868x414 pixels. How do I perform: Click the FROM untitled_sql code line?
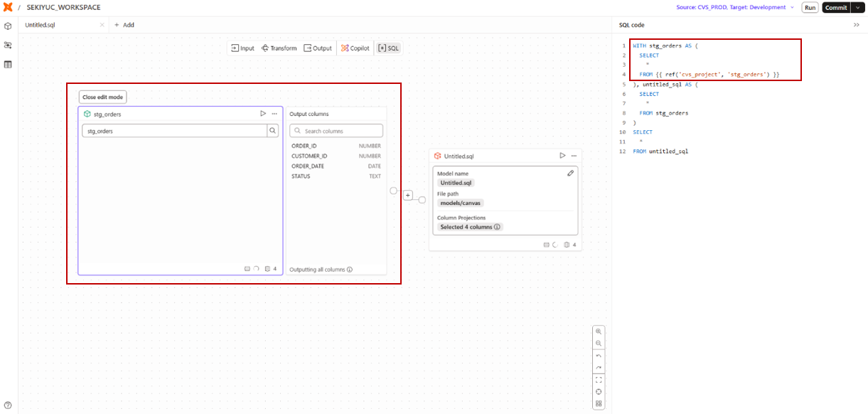(660, 152)
